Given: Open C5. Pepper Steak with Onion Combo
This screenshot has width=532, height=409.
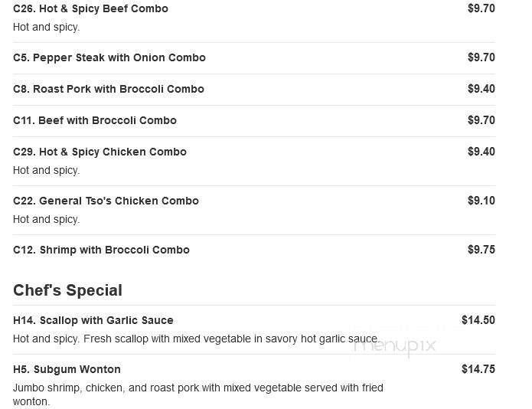Looking at the screenshot, I should click(109, 57).
